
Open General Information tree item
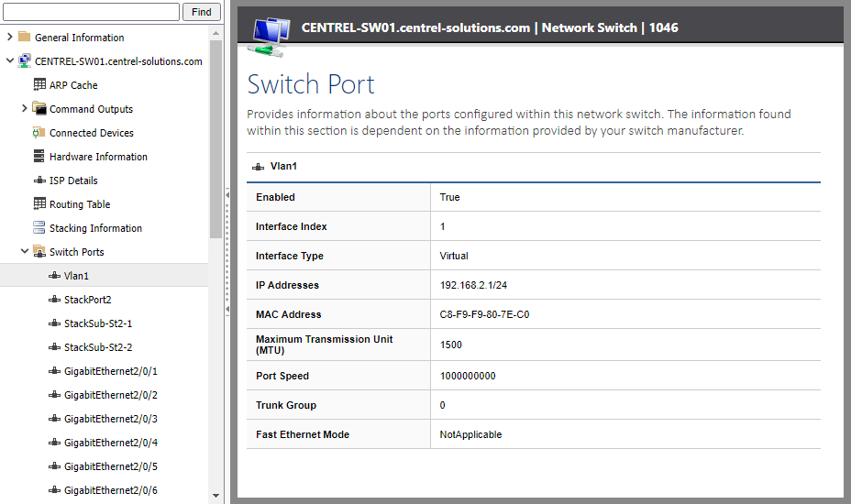coord(79,38)
